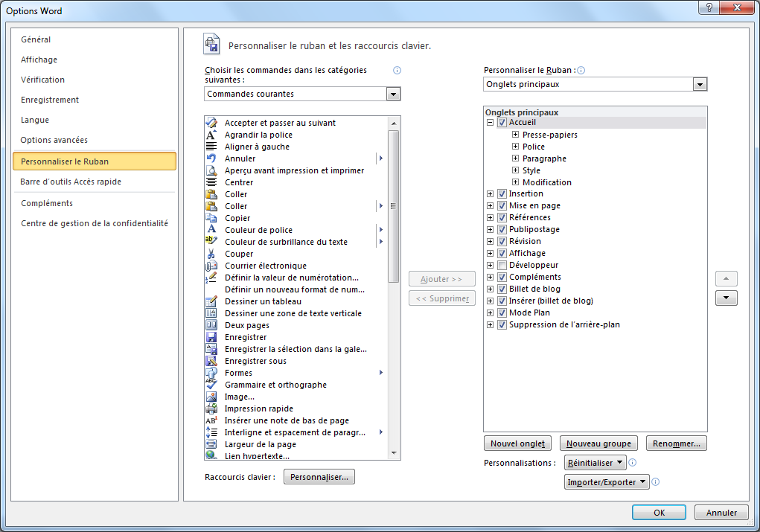This screenshot has width=760, height=532.
Task: Open the Commandes courantes dropdown
Action: pyautogui.click(x=394, y=94)
